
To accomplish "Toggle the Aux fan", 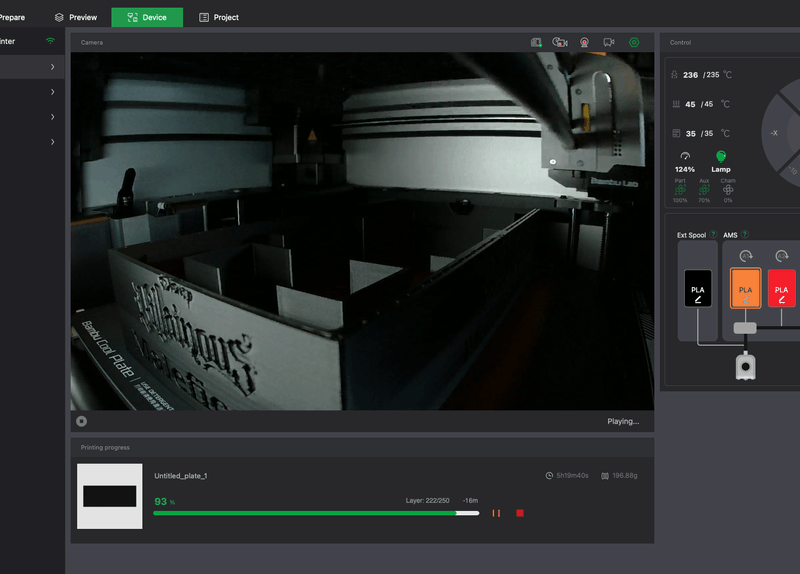I will (705, 190).
